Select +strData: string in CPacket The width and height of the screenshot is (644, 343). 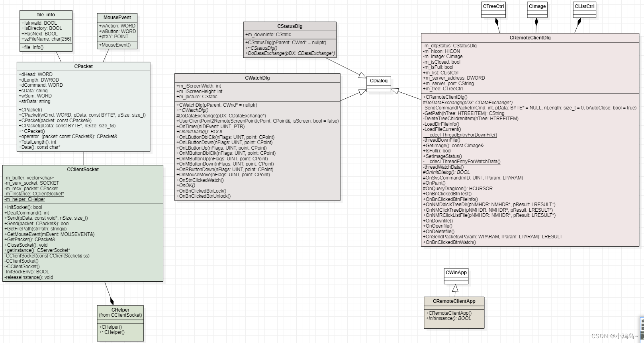(x=35, y=101)
